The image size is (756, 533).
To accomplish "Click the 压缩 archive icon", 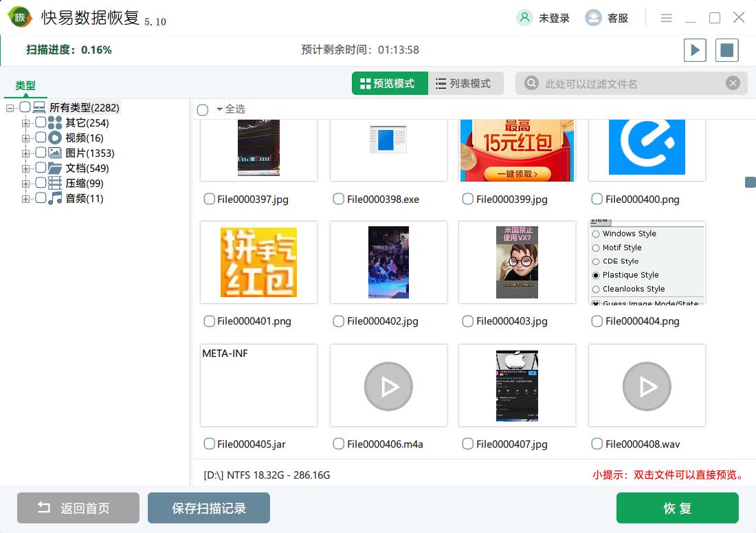I will 55,183.
